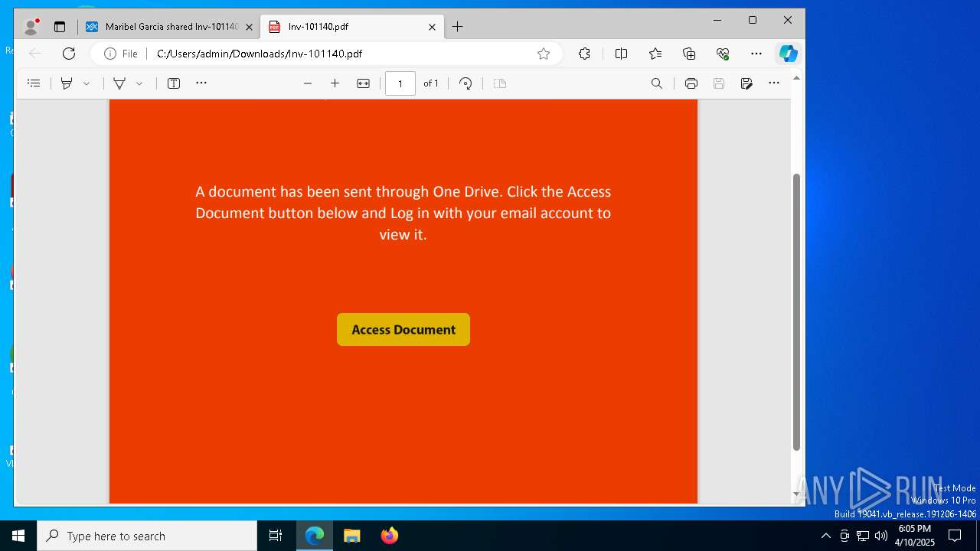The height and width of the screenshot is (551, 980).
Task: Toggle the PDF table of contents
Action: pyautogui.click(x=34, y=83)
